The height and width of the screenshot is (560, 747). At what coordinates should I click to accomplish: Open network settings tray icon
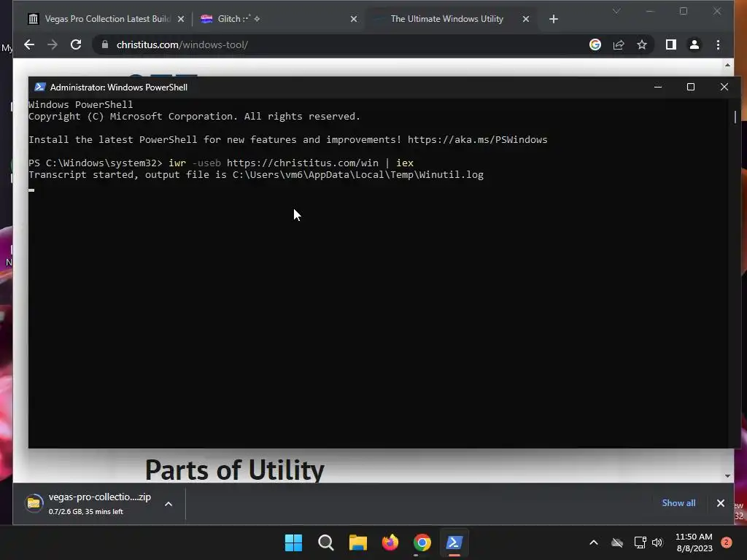point(640,542)
